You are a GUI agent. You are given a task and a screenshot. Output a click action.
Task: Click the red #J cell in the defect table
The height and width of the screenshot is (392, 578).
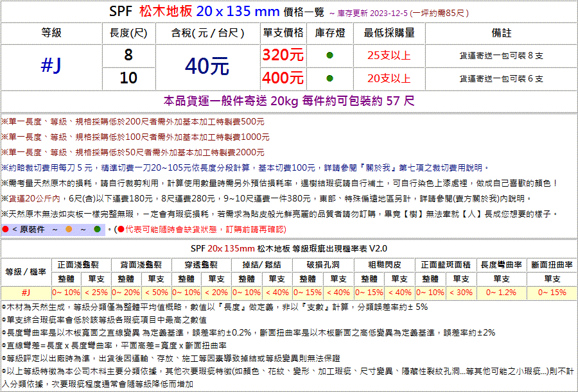pos(26,293)
